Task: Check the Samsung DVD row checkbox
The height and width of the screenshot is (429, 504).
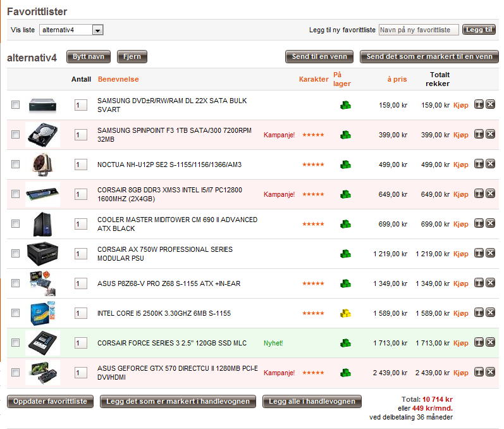Action: point(15,105)
